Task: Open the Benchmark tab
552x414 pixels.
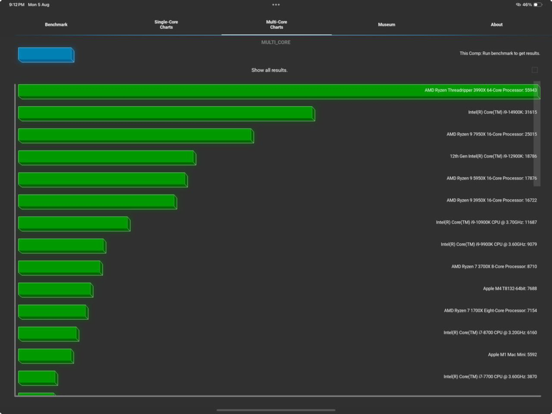Action: click(x=56, y=25)
